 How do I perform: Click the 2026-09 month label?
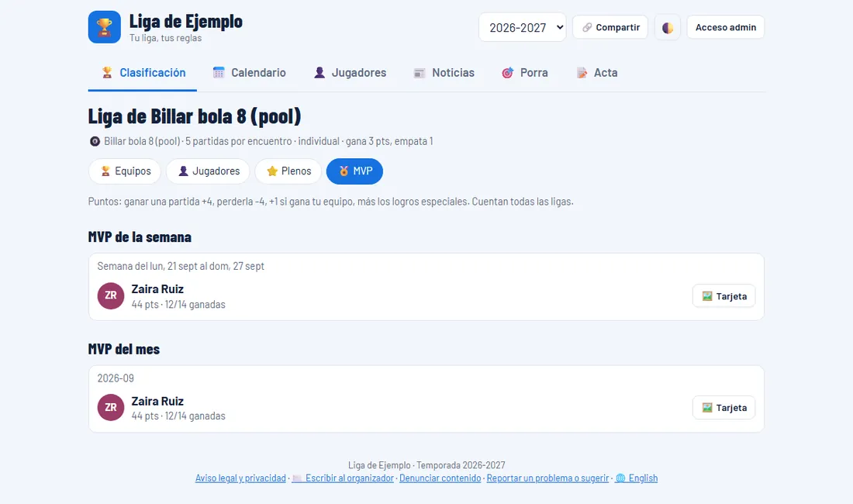(116, 378)
